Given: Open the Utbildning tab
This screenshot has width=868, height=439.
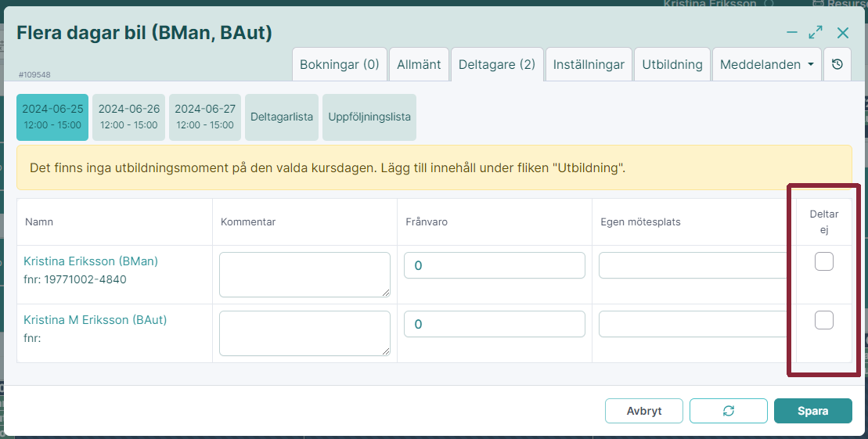Looking at the screenshot, I should (672, 64).
